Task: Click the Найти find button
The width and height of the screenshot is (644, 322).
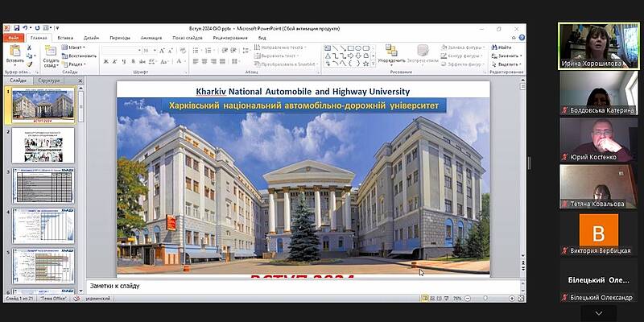Action: (502, 47)
